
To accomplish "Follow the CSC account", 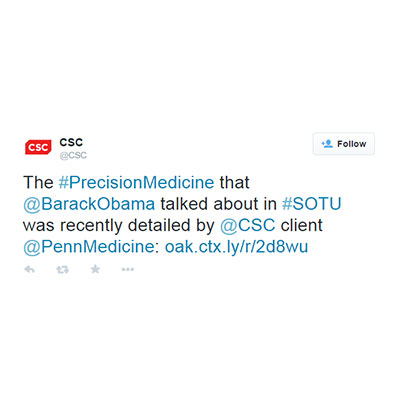I will point(344,144).
